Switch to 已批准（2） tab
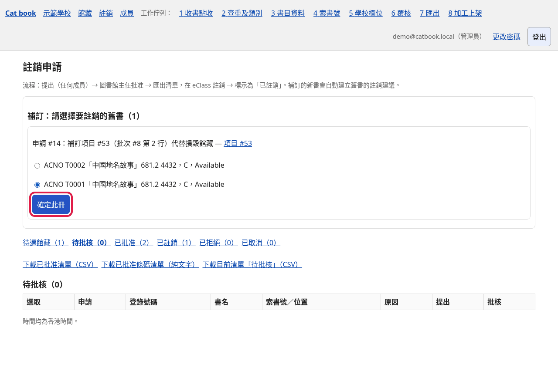The width and height of the screenshot is (558, 392). click(x=134, y=243)
